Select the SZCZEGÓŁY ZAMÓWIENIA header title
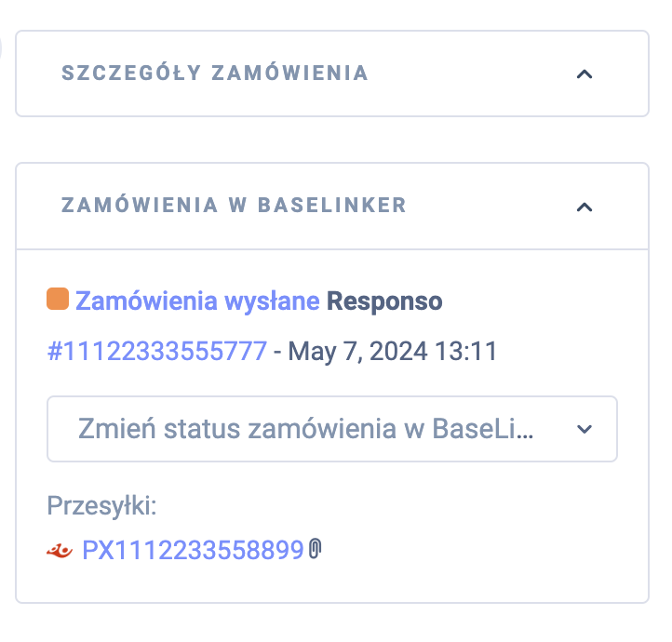Image resolution: width=672 pixels, height=642 pixels. coord(215,74)
